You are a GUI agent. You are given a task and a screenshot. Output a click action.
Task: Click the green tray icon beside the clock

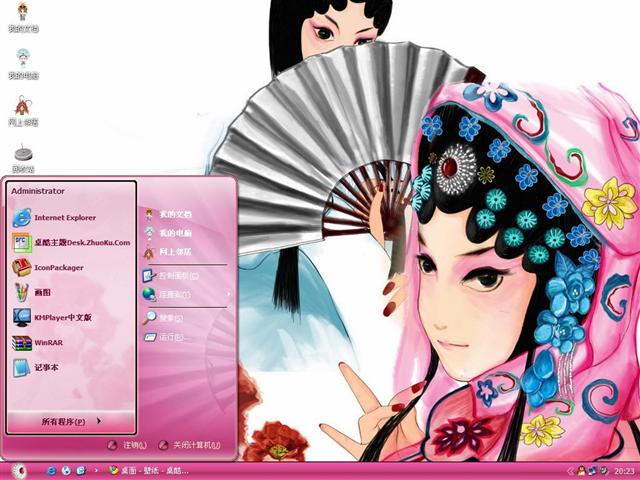pyautogui.click(x=604, y=471)
